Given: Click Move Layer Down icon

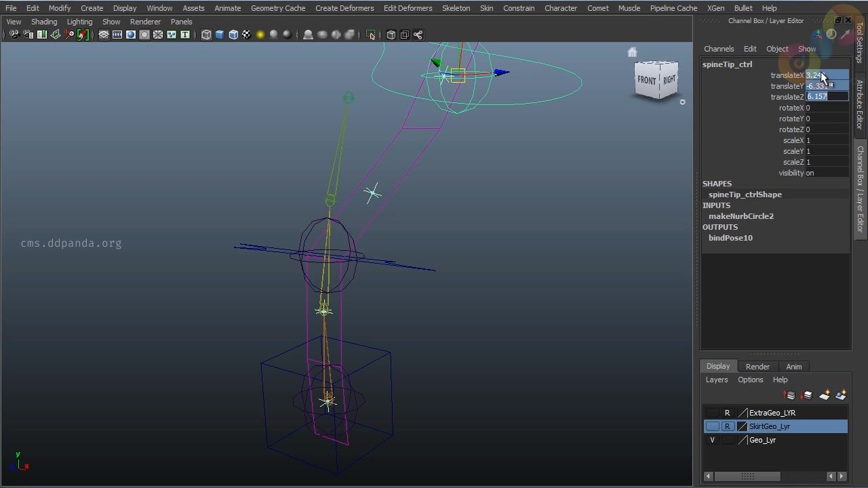Looking at the screenshot, I should click(807, 395).
